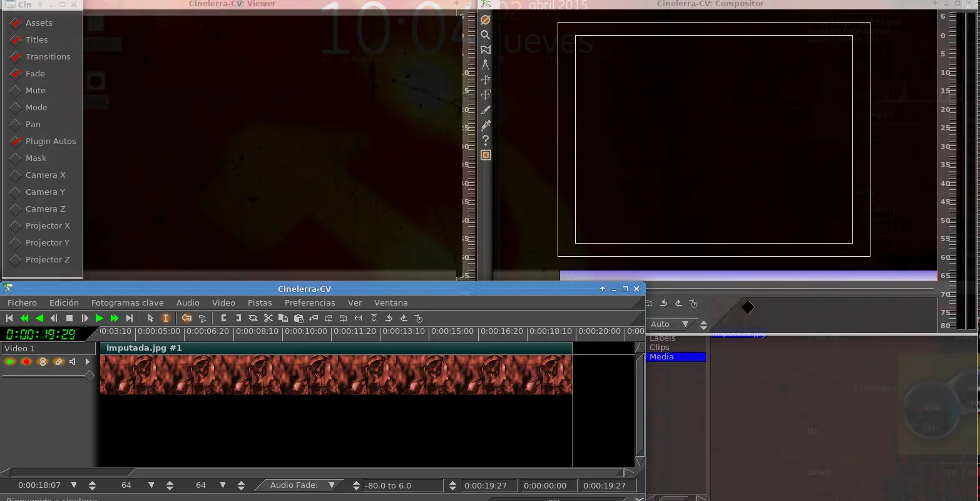
Task: Go to previous label icon
Action: point(329,318)
